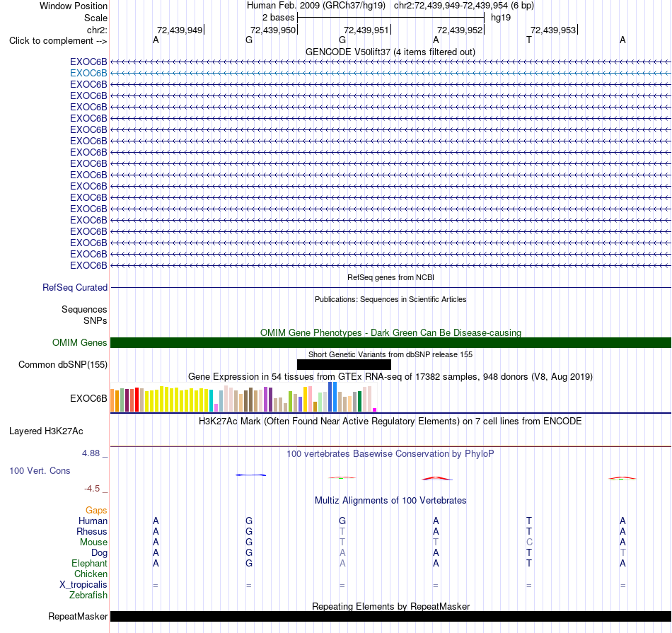Open 'Publications: Sequences in Scientific Articles' title
This screenshot has width=672, height=633.
click(390, 299)
